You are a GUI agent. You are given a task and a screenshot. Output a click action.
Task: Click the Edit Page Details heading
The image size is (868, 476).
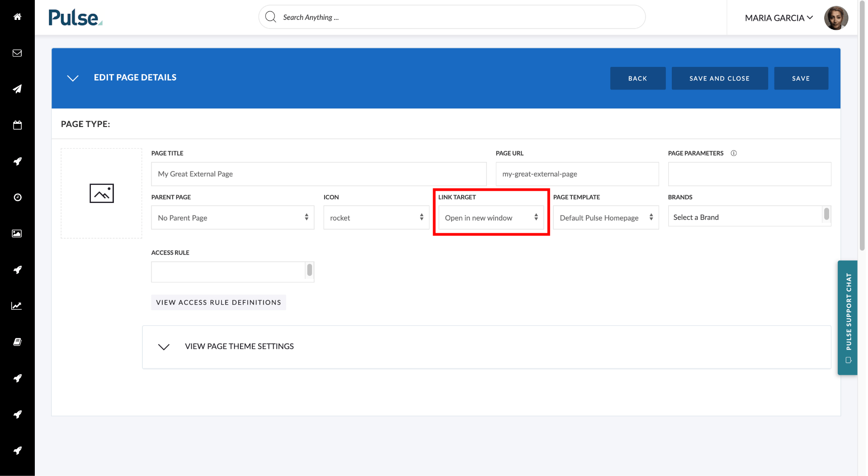coord(135,77)
